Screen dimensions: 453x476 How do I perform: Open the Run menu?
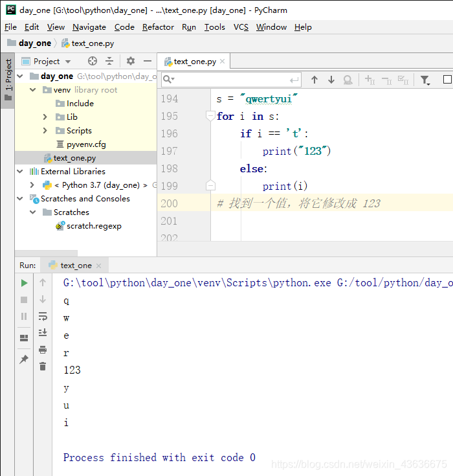pos(189,27)
